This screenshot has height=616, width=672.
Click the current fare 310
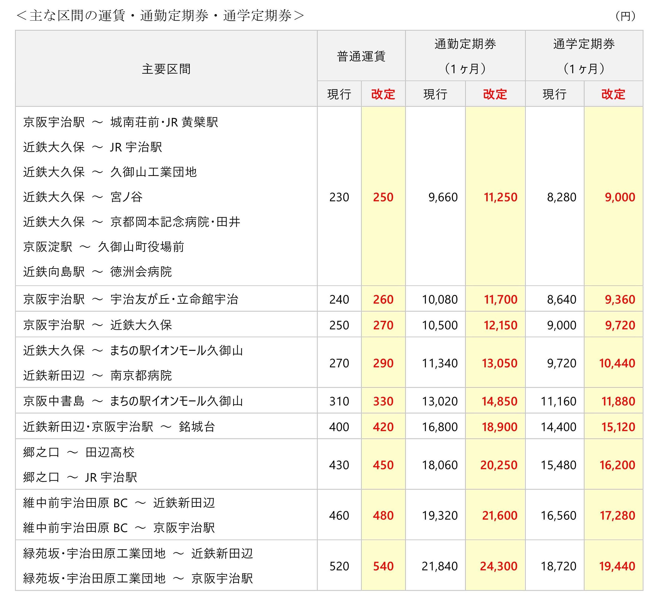[x=339, y=401]
